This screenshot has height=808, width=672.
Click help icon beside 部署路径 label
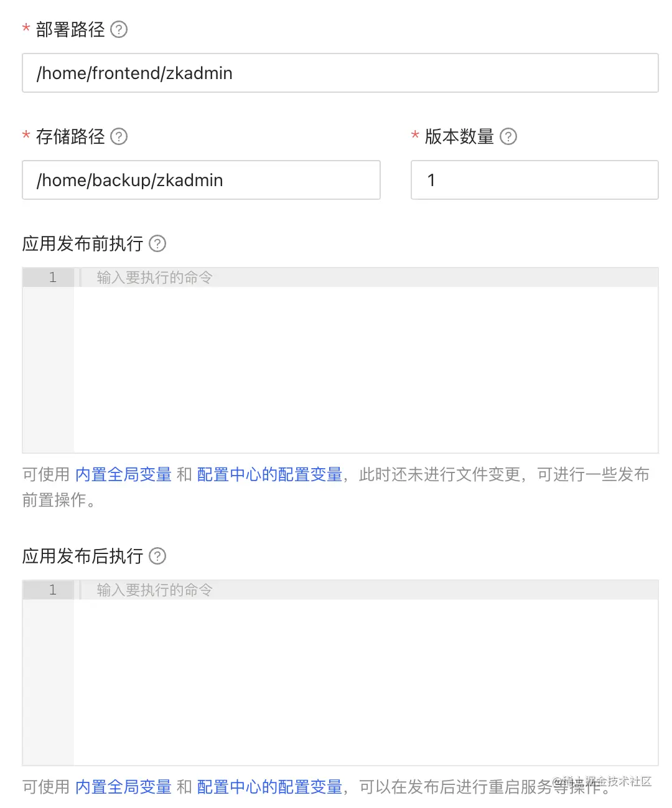point(119,29)
